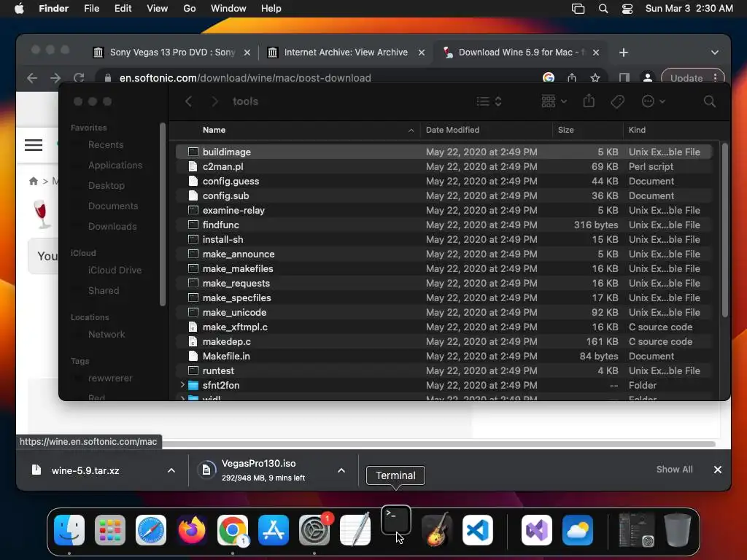Screen dimensions: 747x560
Task: Open Finder action ellipsis dropdown
Action: pyautogui.click(x=653, y=101)
